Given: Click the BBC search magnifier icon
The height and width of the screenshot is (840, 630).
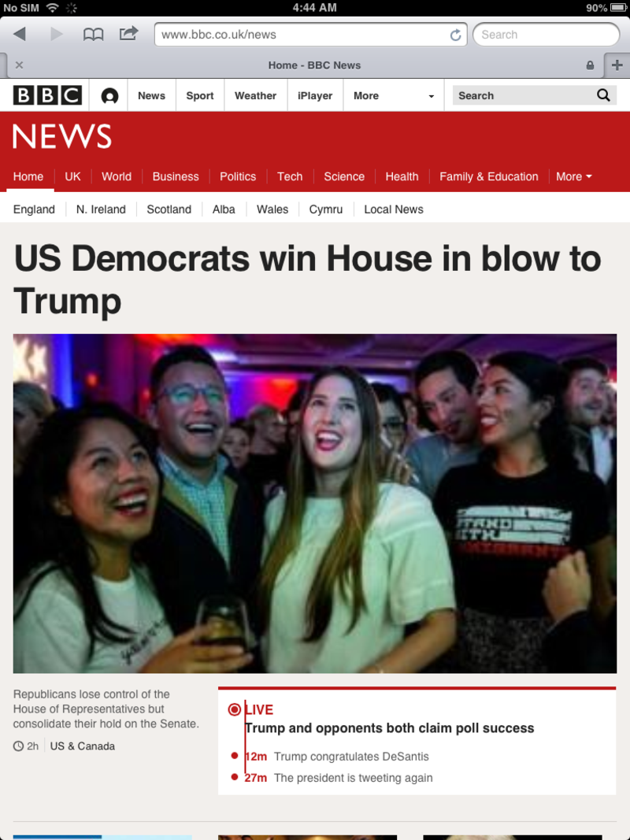Looking at the screenshot, I should (x=603, y=95).
